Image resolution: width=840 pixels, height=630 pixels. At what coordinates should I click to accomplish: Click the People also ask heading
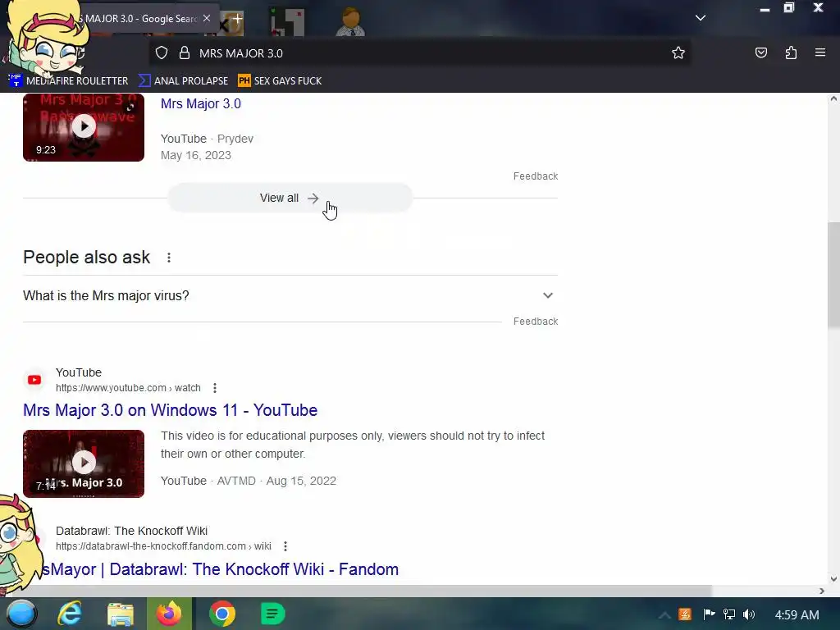click(86, 258)
